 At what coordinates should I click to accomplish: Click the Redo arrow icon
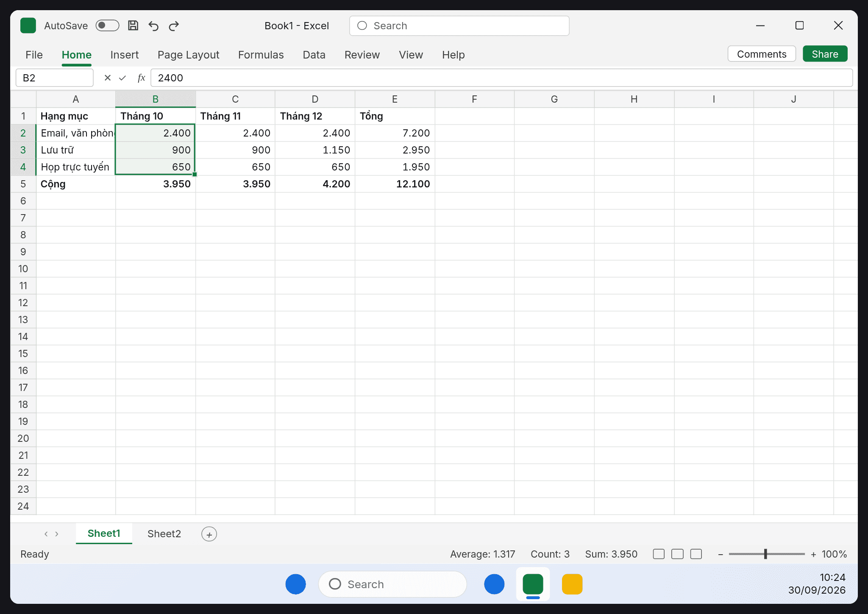click(174, 26)
